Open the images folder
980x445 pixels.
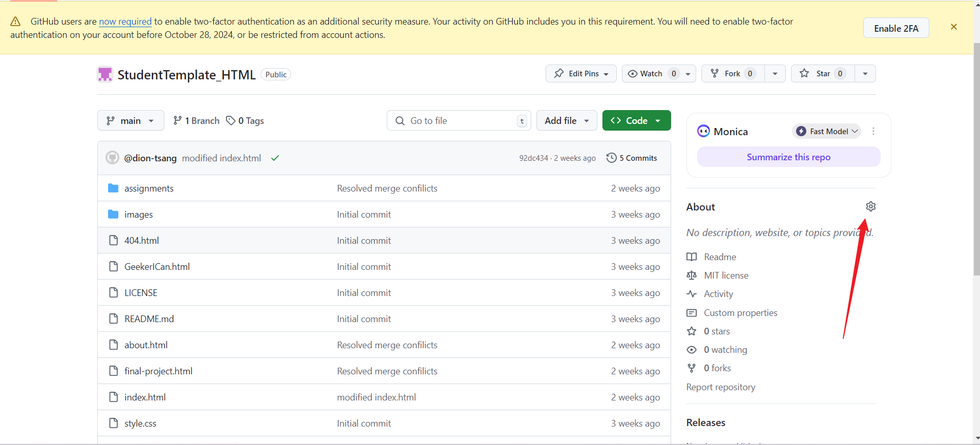click(x=138, y=215)
